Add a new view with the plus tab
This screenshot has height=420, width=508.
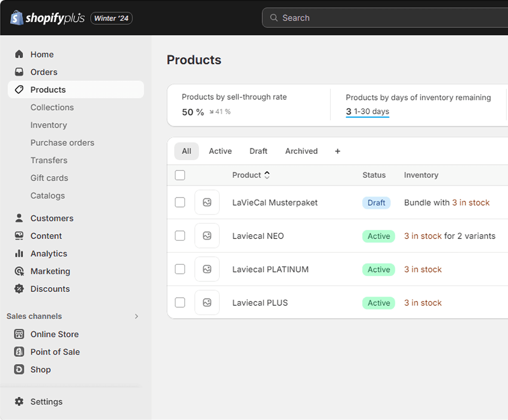(337, 151)
